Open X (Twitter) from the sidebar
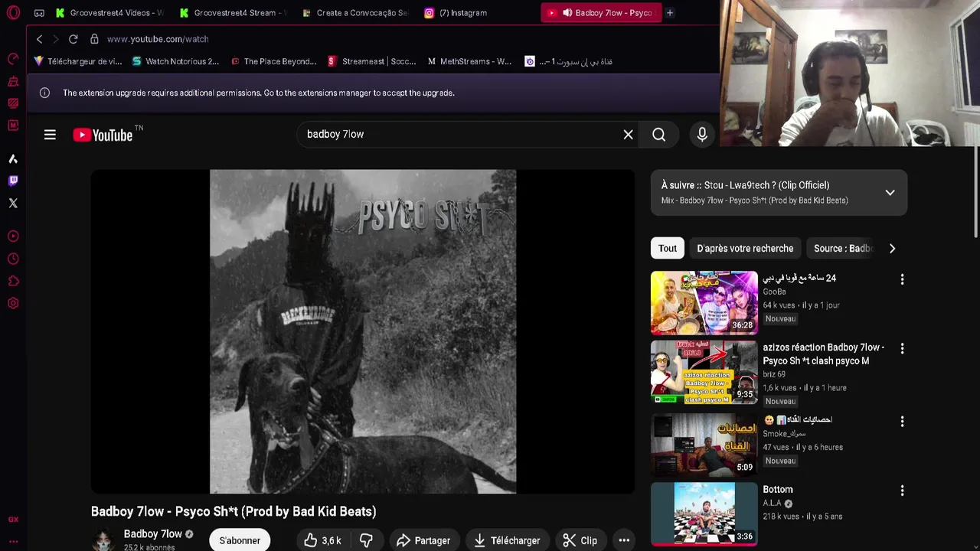The width and height of the screenshot is (980, 551). (x=13, y=203)
